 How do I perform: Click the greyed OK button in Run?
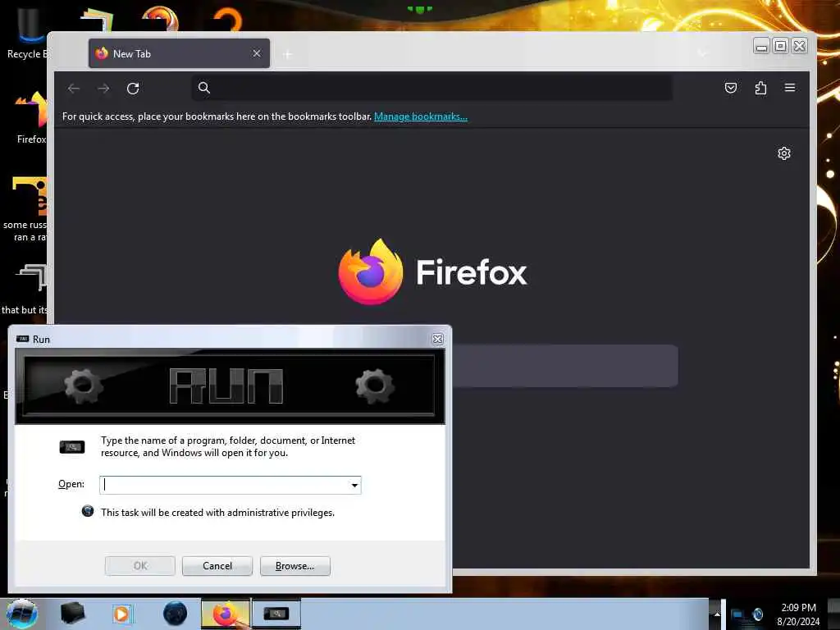[x=139, y=566]
